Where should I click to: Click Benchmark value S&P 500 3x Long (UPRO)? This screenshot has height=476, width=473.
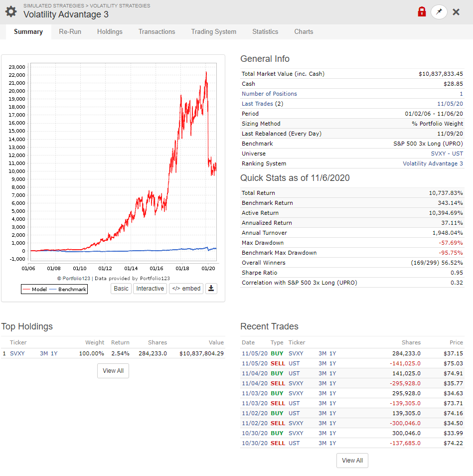point(428,144)
